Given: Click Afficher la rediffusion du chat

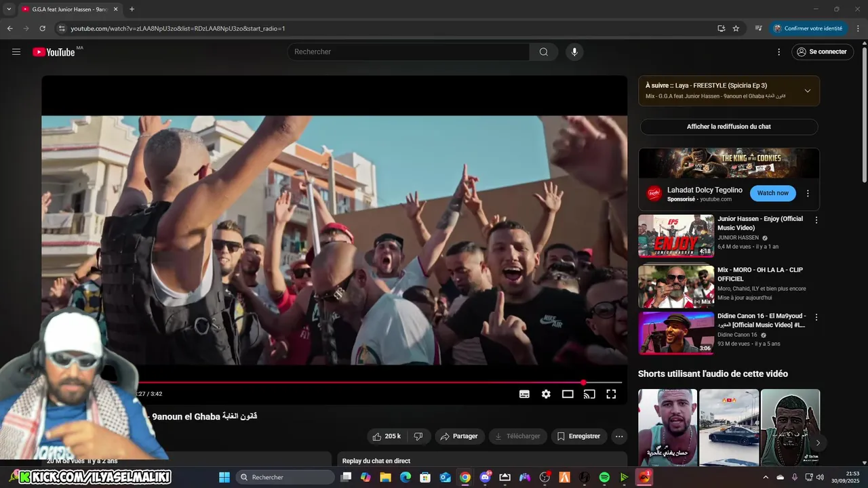Looking at the screenshot, I should (729, 127).
